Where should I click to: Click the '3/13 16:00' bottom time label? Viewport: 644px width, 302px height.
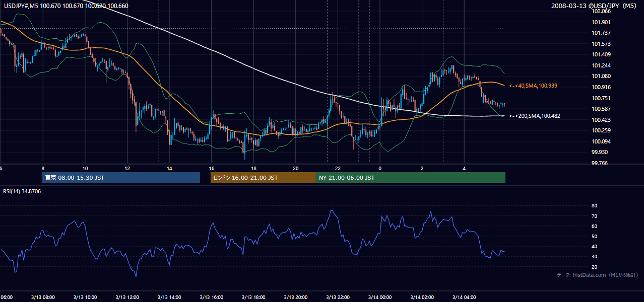click(x=212, y=297)
